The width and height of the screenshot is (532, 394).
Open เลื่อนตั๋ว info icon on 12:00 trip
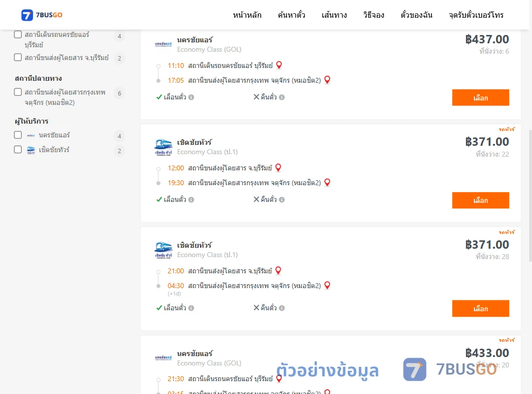pyautogui.click(x=191, y=200)
